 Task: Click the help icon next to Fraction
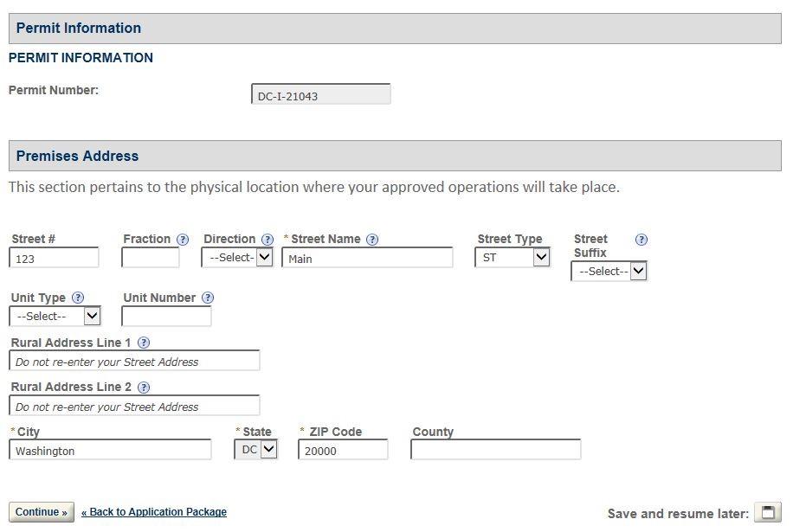183,240
